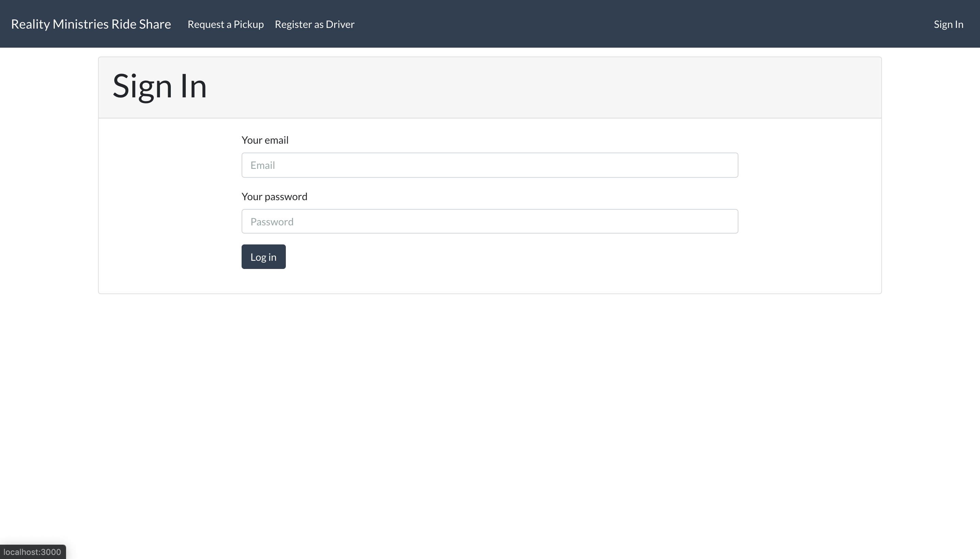Screen dimensions: 980x559
Task: Click the 'Your password' label
Action: [274, 196]
